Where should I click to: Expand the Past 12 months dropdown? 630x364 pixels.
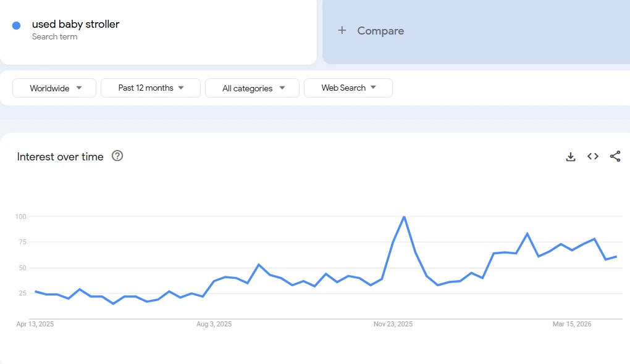pyautogui.click(x=151, y=88)
